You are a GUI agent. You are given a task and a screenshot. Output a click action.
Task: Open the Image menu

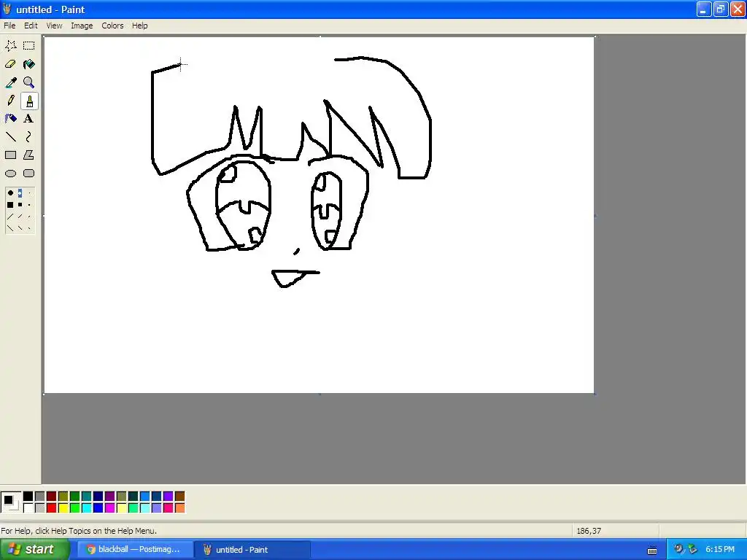82,26
